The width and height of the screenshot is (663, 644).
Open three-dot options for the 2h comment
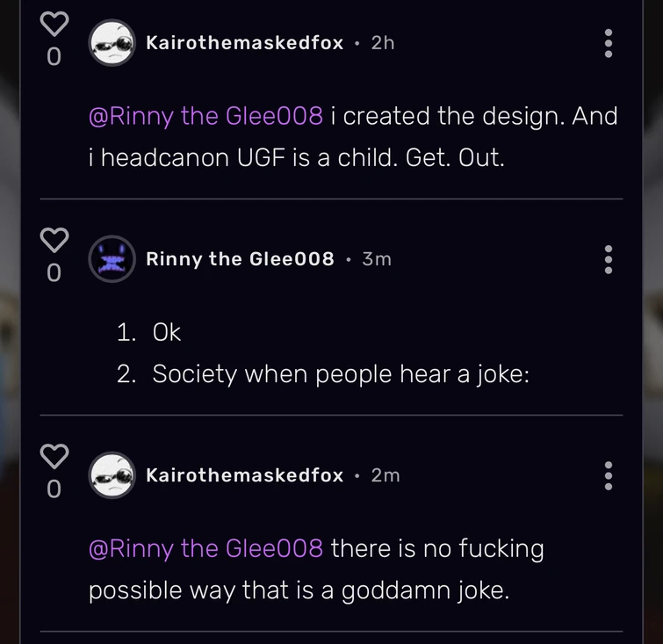(609, 43)
